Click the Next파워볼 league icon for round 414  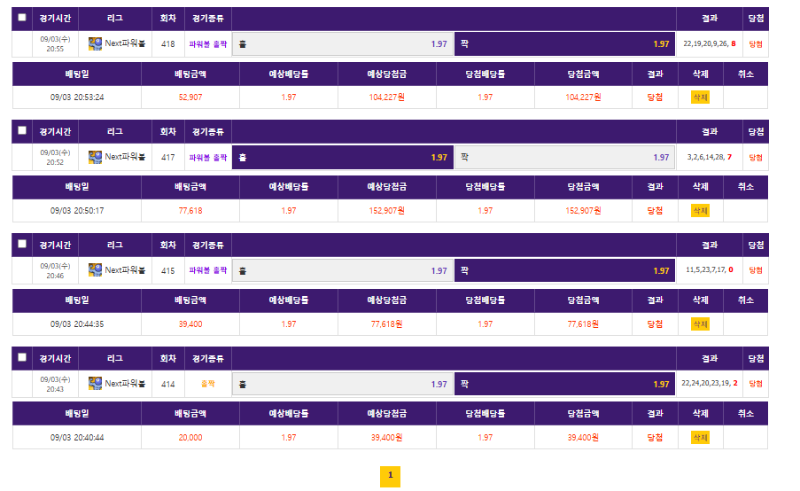pos(95,383)
